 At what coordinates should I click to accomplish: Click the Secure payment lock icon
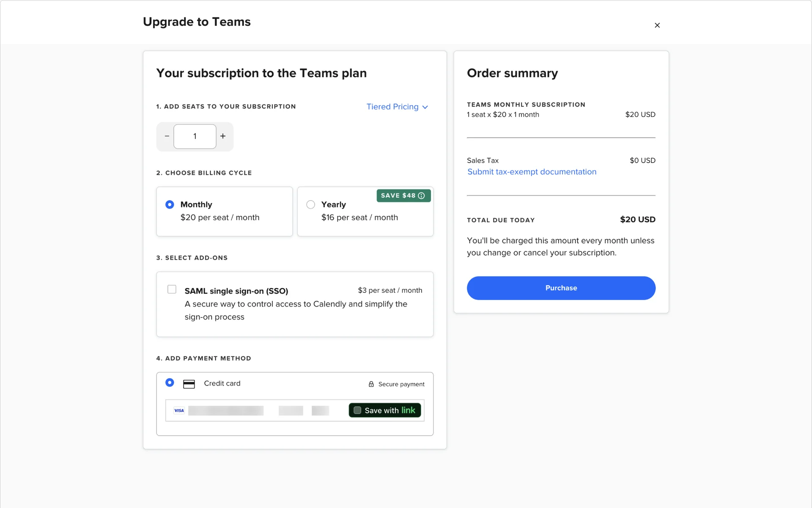371,384
